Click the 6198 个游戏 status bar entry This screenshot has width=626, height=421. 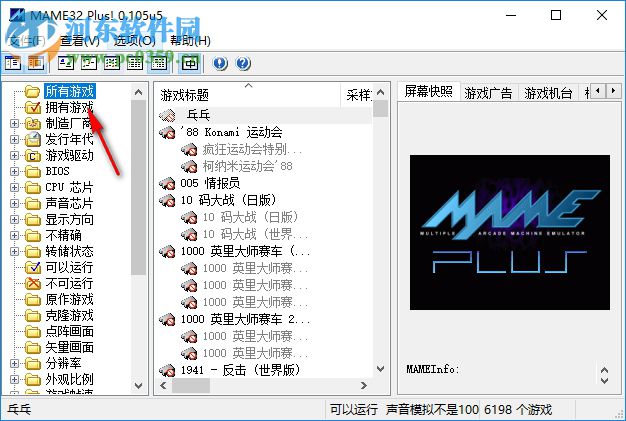[518, 409]
